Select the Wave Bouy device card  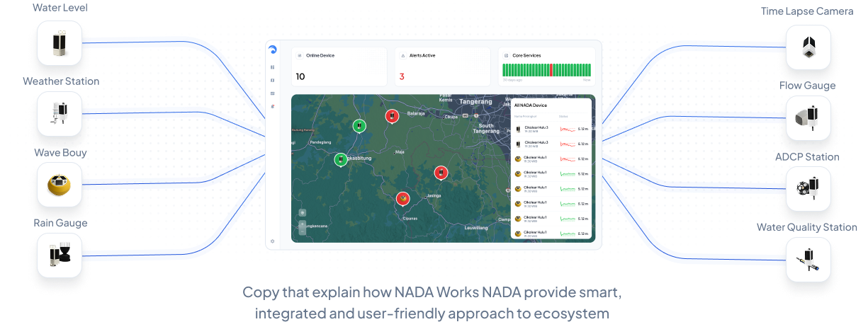click(60, 185)
